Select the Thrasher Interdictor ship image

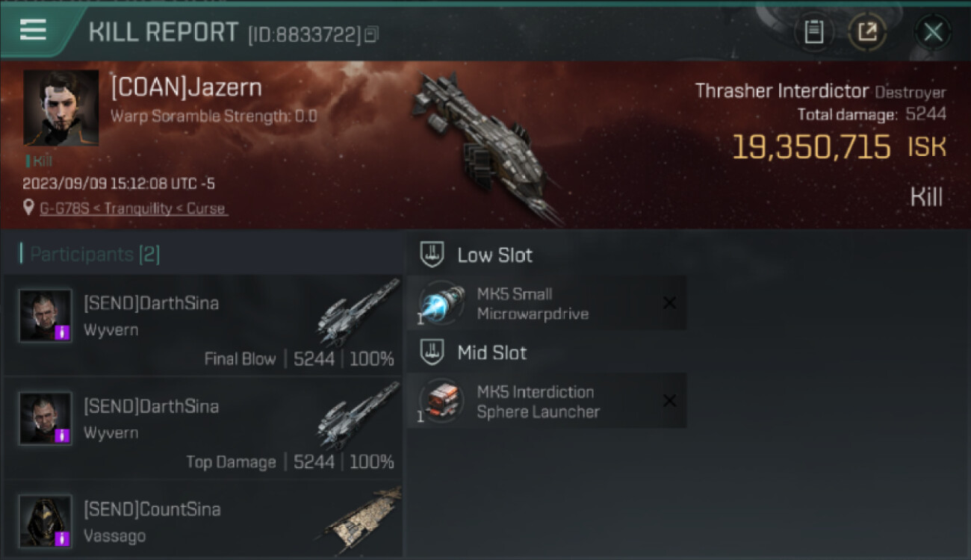point(487,146)
